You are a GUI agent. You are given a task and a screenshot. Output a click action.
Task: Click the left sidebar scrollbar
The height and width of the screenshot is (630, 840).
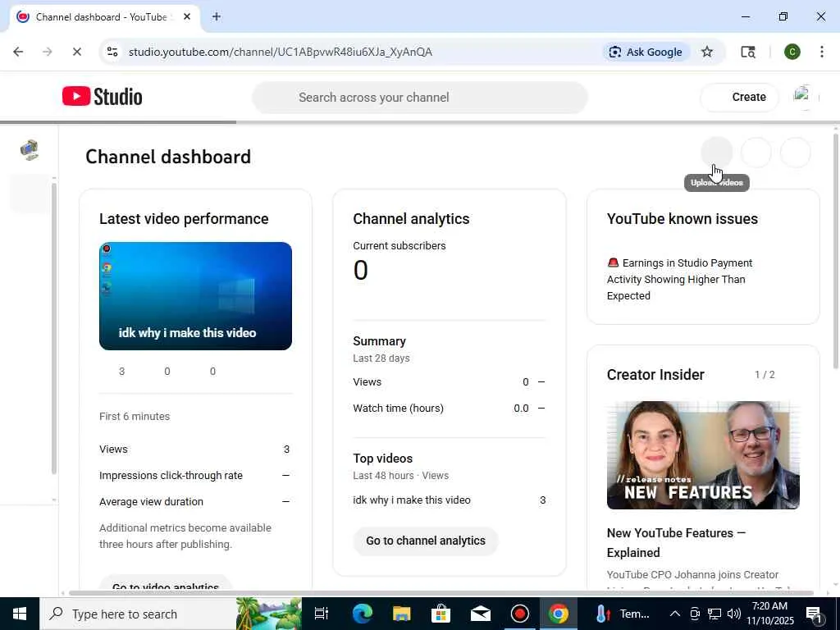(x=53, y=328)
